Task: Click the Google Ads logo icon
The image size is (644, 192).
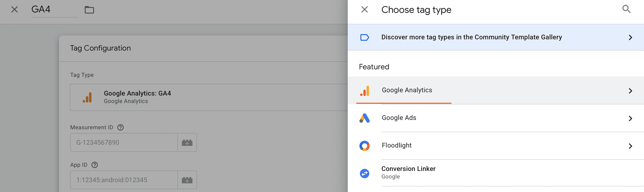Action: [x=364, y=118]
